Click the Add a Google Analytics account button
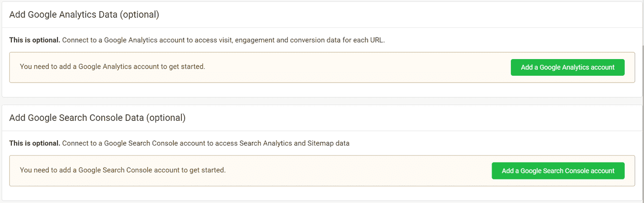Screen dimensions: 644x203 coord(567,67)
